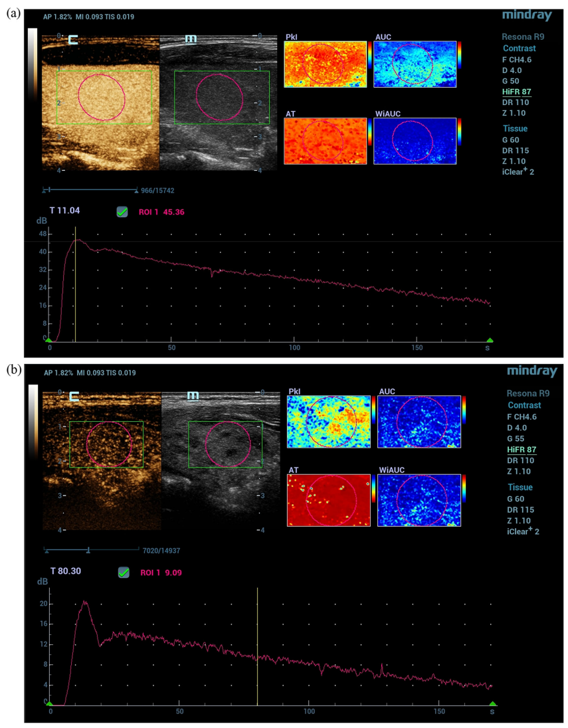Click the HiFR 87 setting in lower panel
This screenshot has width=568, height=728.
click(x=521, y=450)
